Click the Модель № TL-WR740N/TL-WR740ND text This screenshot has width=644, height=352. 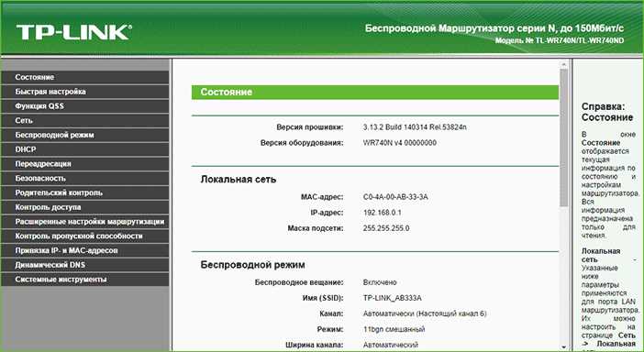(560, 40)
